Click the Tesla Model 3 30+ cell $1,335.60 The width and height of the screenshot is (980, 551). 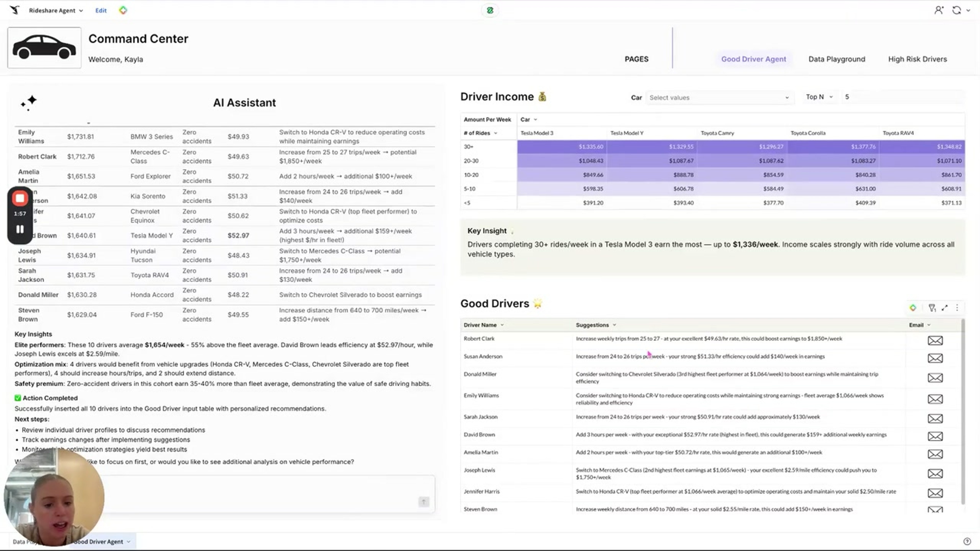click(x=561, y=146)
